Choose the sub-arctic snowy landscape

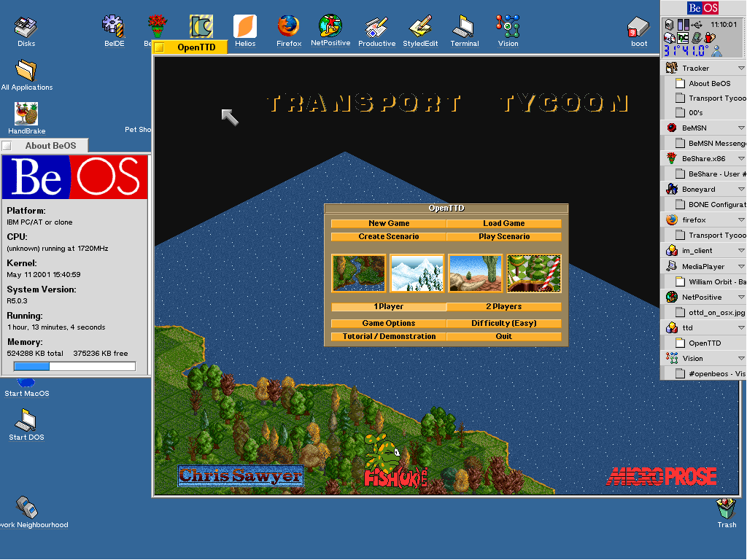coord(417,273)
